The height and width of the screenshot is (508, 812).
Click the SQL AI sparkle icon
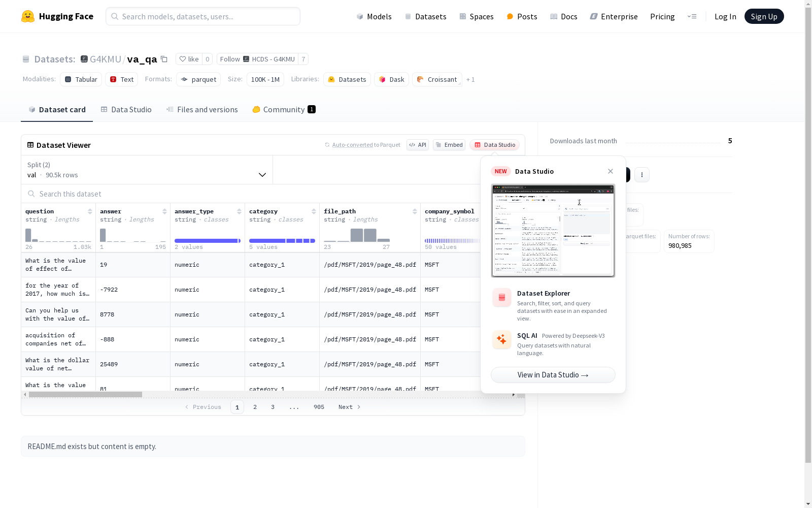pyautogui.click(x=502, y=340)
